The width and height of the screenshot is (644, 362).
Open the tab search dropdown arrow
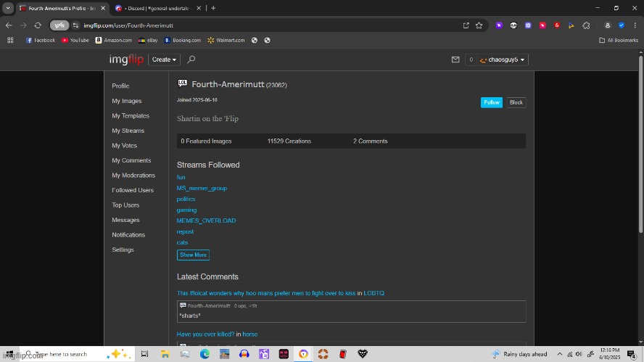[8, 8]
